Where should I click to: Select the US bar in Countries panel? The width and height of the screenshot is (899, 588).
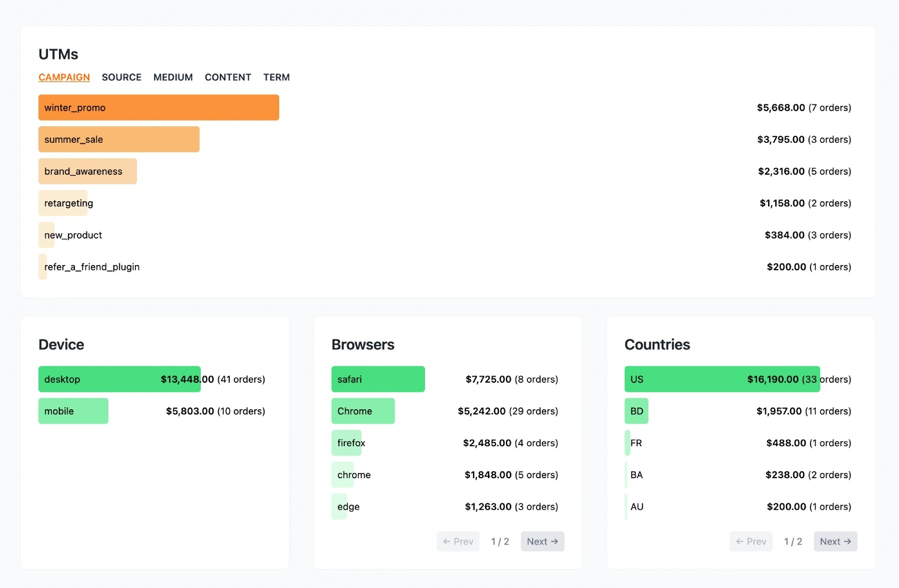(x=721, y=379)
